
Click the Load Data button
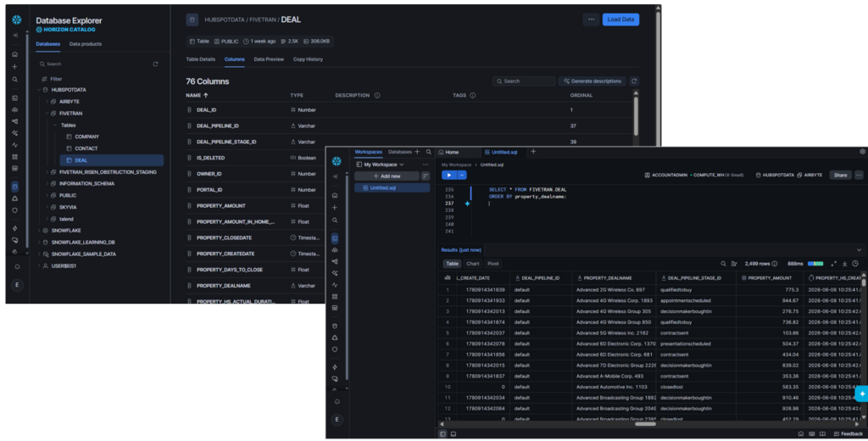(620, 20)
